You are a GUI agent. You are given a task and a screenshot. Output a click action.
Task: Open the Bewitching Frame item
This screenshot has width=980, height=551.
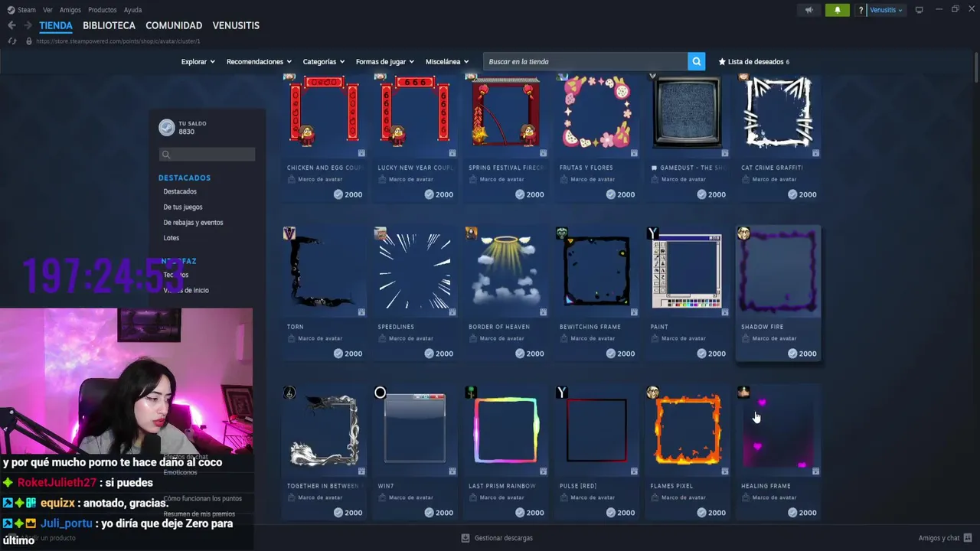596,272
